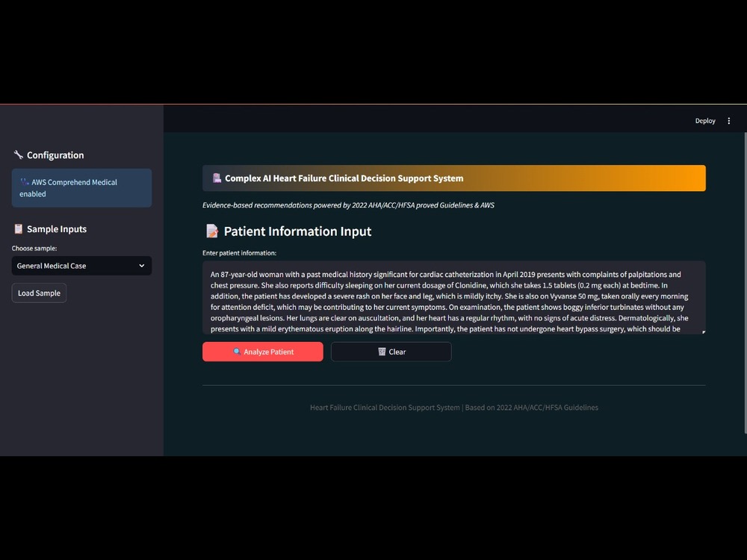Click the 'Sample Inputs' heading

tap(57, 229)
